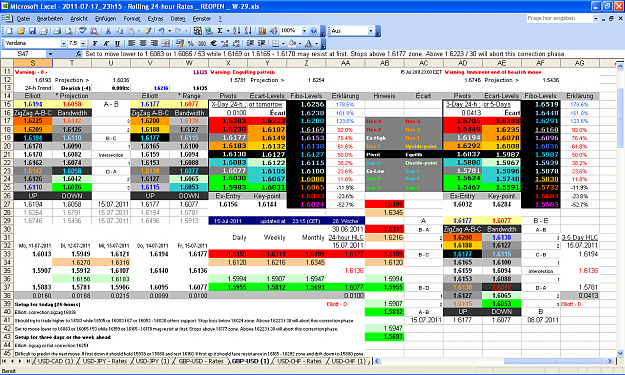Open the Bearbeiten menu
The height and width of the screenshot is (375, 625).
[x=50, y=18]
